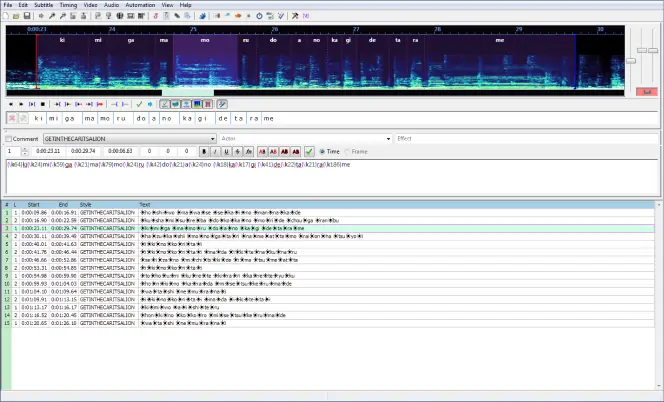The height and width of the screenshot is (402, 664).
Task: Open the Automation menu
Action: tap(140, 5)
